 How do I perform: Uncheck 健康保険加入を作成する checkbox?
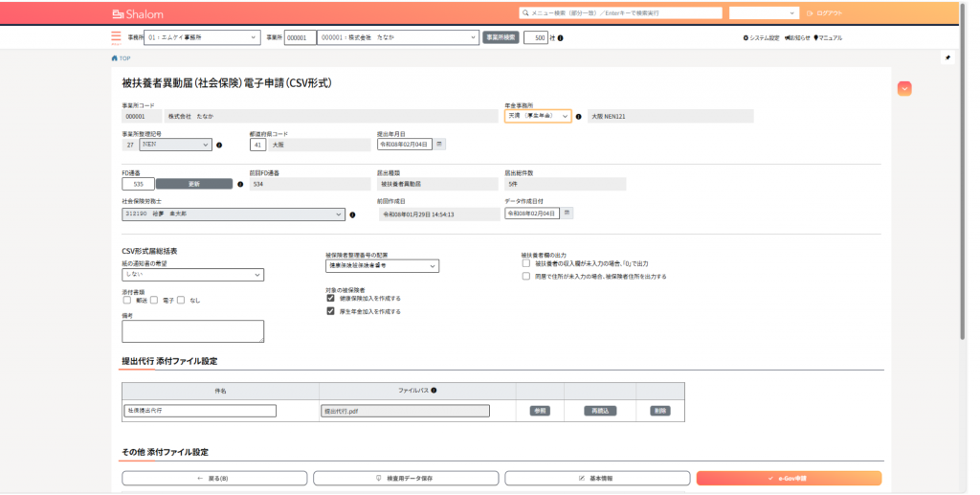click(330, 298)
